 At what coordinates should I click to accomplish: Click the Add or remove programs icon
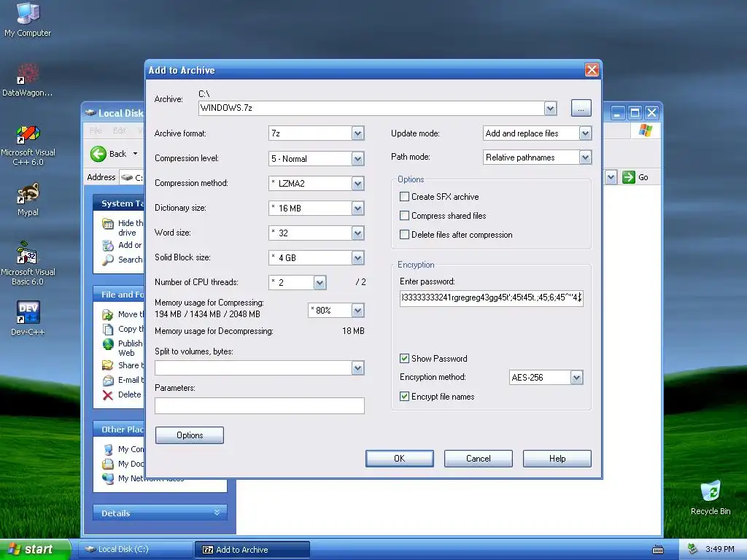(x=108, y=245)
